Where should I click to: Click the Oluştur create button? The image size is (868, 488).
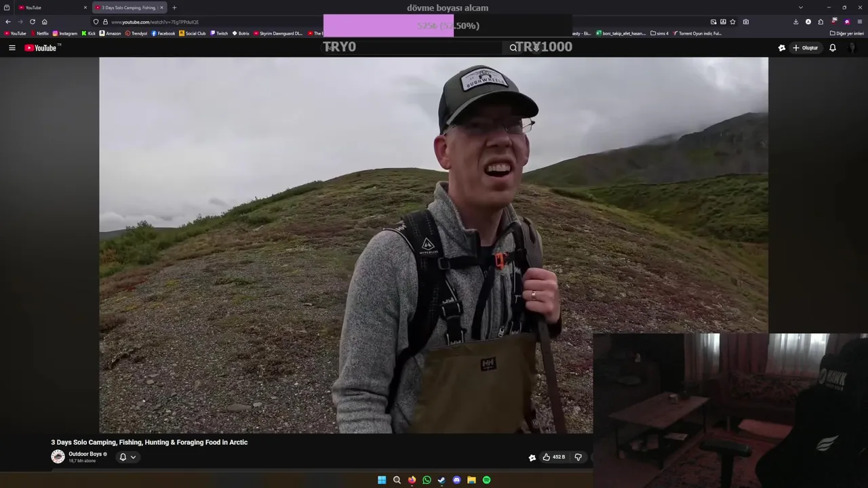tap(806, 48)
